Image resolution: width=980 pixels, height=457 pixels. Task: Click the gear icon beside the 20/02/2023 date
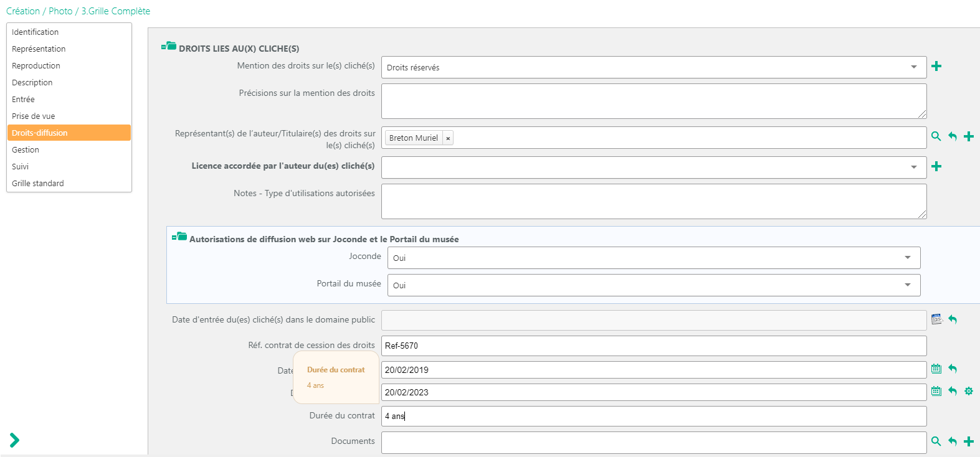click(968, 391)
